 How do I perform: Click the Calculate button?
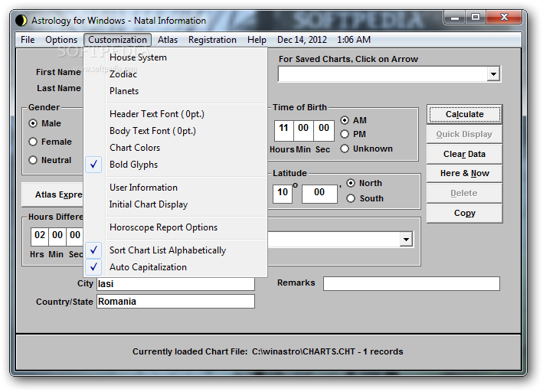[x=464, y=114]
